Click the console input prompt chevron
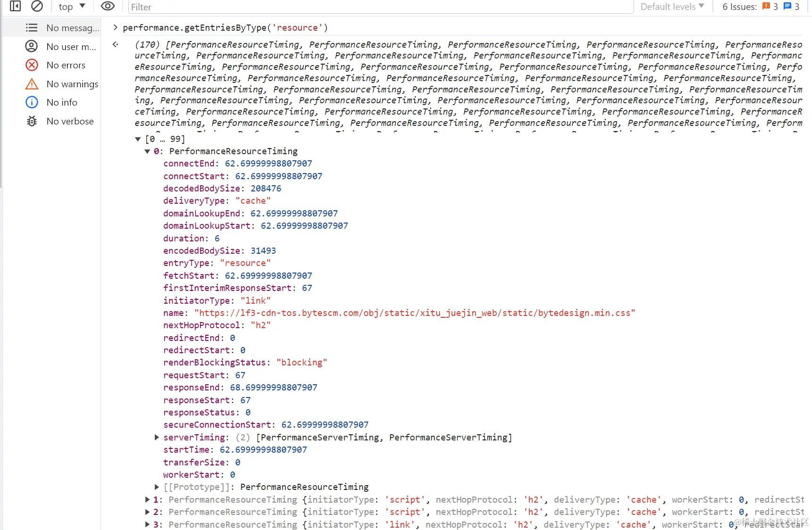The image size is (812, 530). pyautogui.click(x=115, y=27)
